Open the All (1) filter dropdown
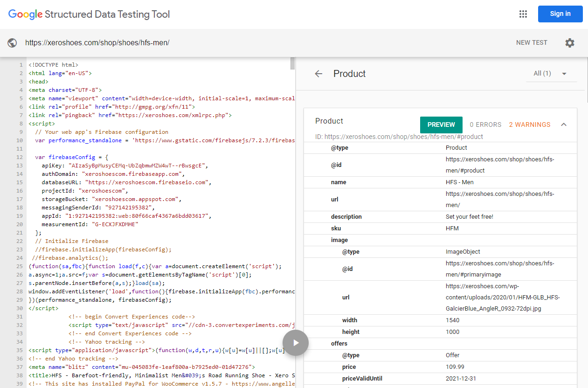The height and width of the screenshot is (388, 588). coord(551,74)
